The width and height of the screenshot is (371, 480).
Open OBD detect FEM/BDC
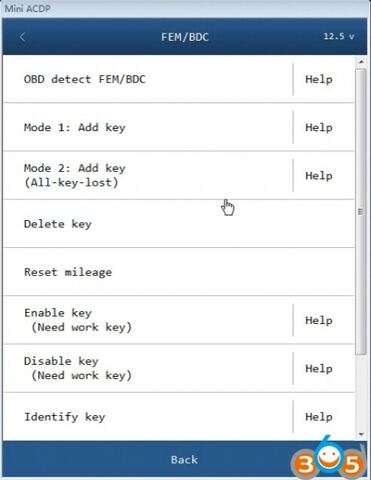pyautogui.click(x=148, y=79)
